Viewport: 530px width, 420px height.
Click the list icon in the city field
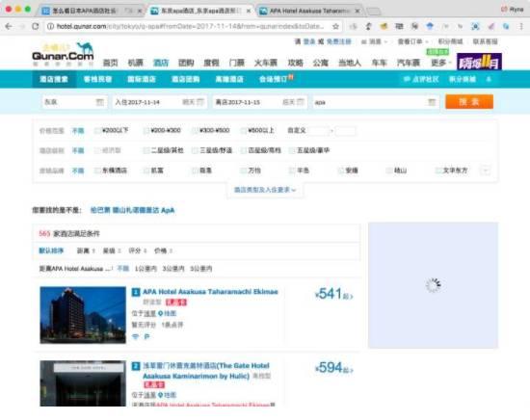pyautogui.click(x=99, y=102)
